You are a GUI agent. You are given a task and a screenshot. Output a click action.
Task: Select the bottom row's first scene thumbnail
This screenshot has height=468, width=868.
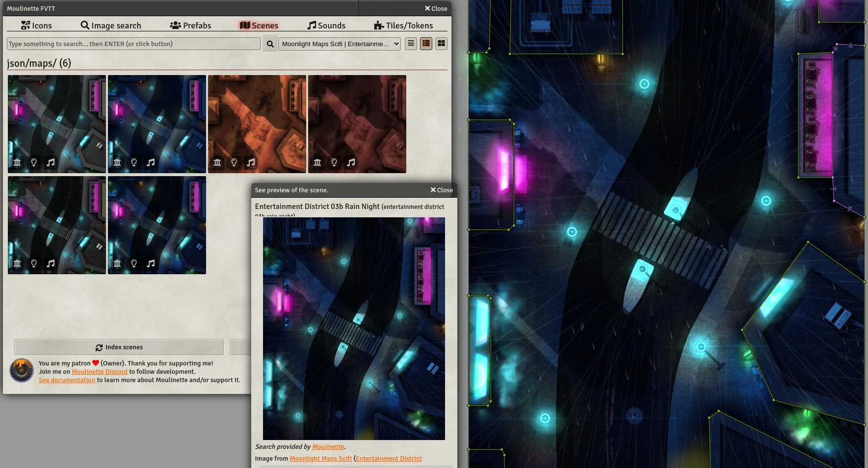click(57, 225)
